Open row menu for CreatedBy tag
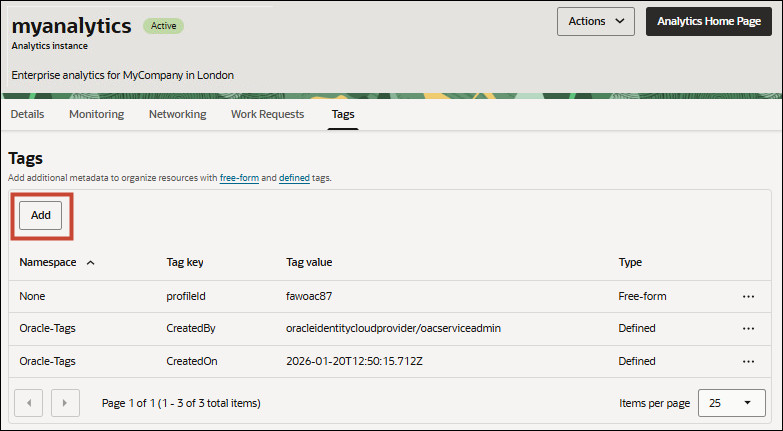783x431 pixels. tap(748, 328)
